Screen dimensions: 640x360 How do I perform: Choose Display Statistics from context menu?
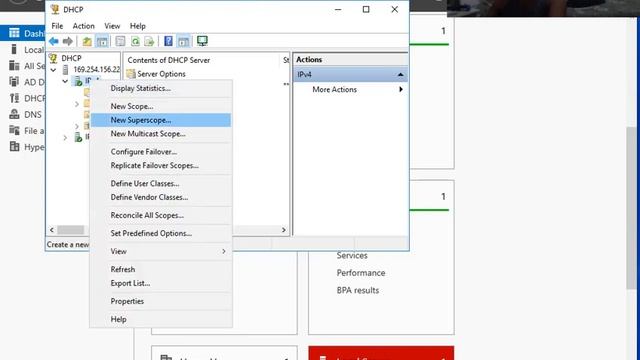(161, 88)
